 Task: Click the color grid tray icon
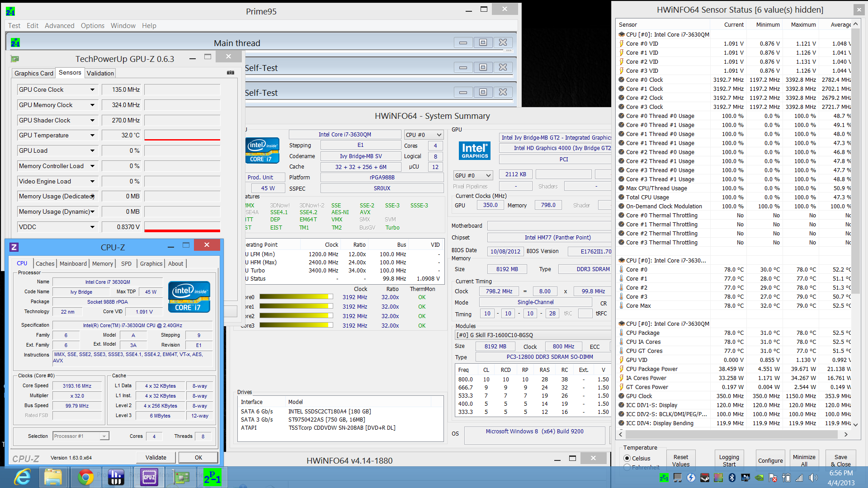point(718,478)
